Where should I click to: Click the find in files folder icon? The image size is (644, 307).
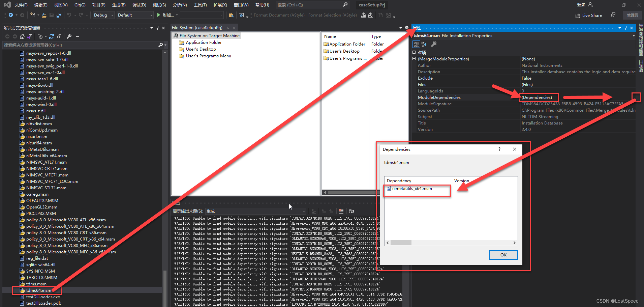(x=231, y=15)
